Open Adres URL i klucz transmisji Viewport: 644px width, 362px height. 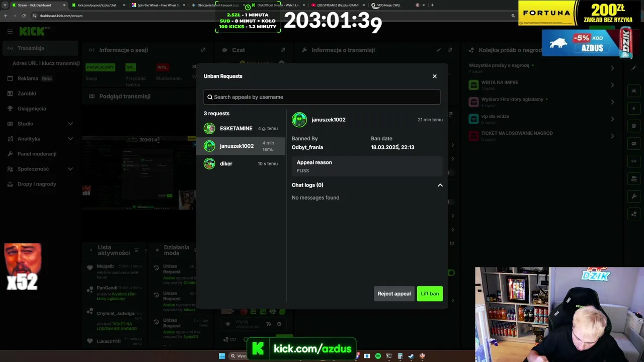[46, 63]
